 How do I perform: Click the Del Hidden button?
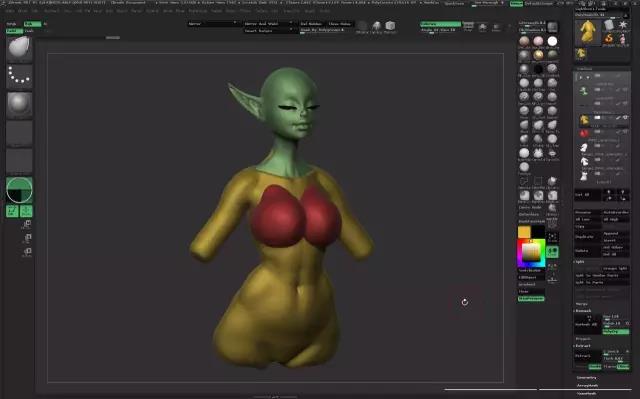click(312, 24)
